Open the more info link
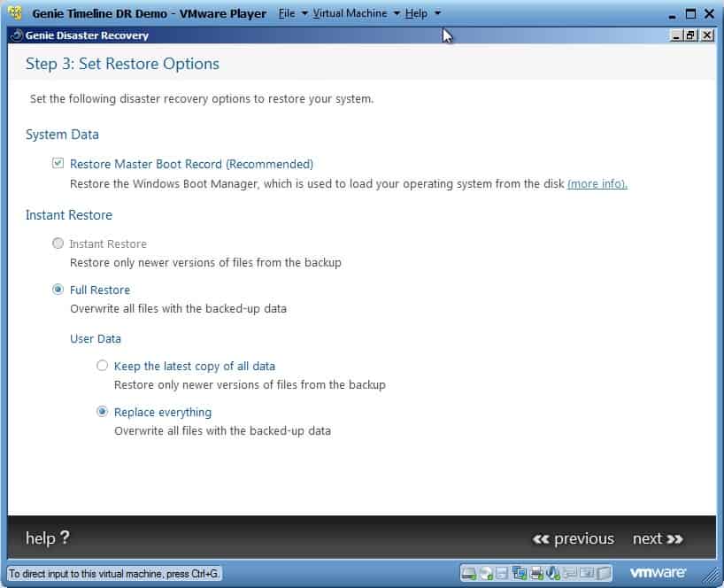Image resolution: width=724 pixels, height=588 pixels. pos(597,184)
